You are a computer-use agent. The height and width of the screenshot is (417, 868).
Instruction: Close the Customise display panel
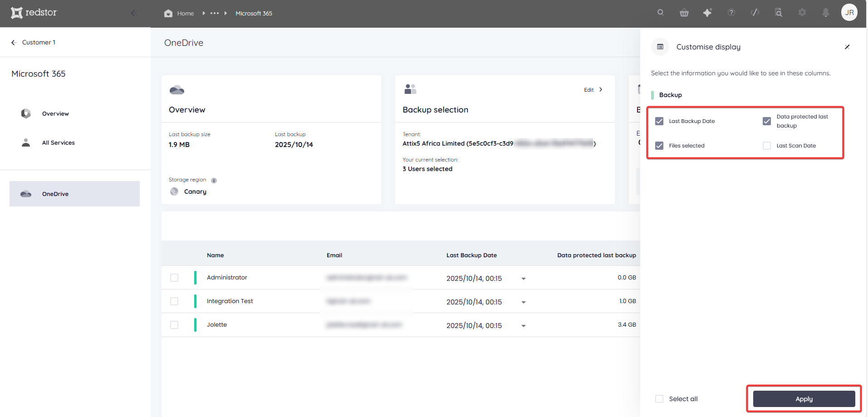click(847, 47)
